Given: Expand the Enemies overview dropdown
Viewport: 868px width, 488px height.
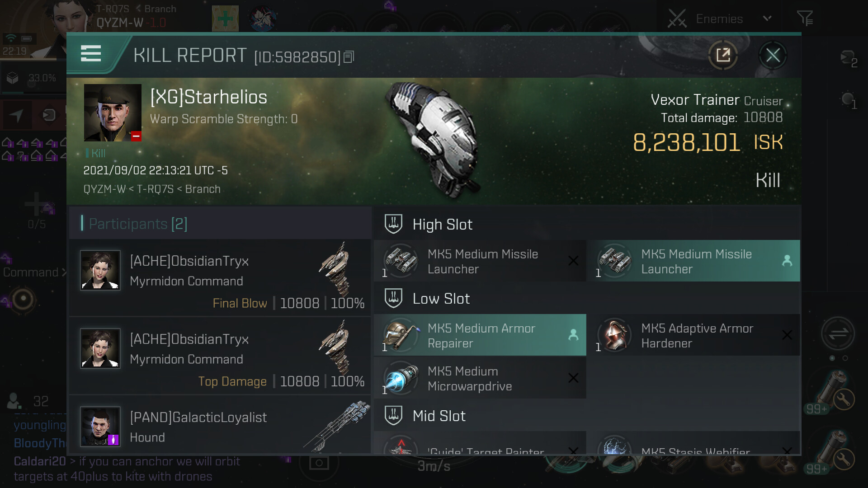Looking at the screenshot, I should pyautogui.click(x=767, y=19).
